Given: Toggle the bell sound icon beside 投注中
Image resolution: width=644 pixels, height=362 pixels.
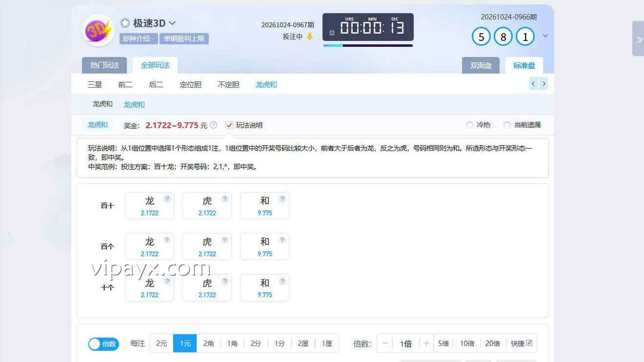Looking at the screenshot, I should (x=310, y=36).
